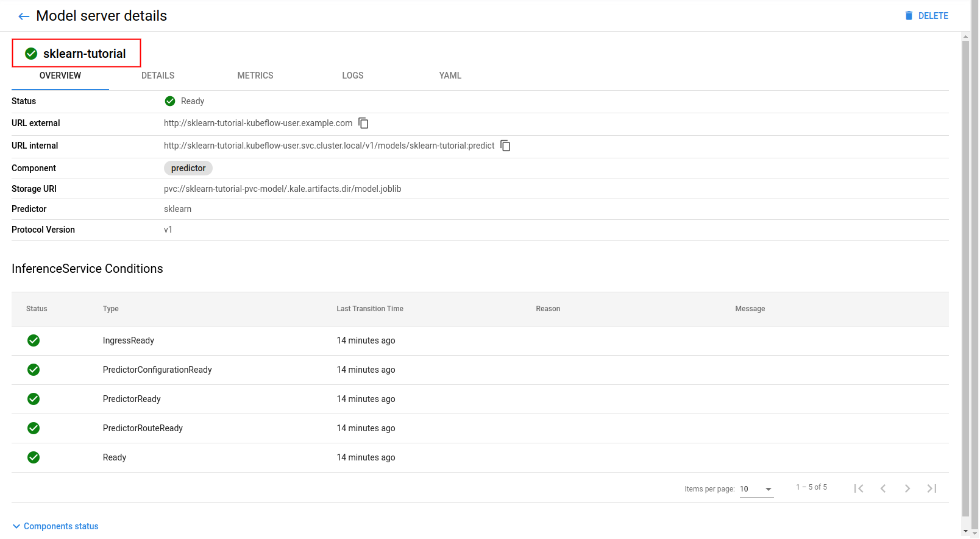The image size is (980, 539).
Task: Click the green status icon beside Ready status
Action: click(x=170, y=101)
